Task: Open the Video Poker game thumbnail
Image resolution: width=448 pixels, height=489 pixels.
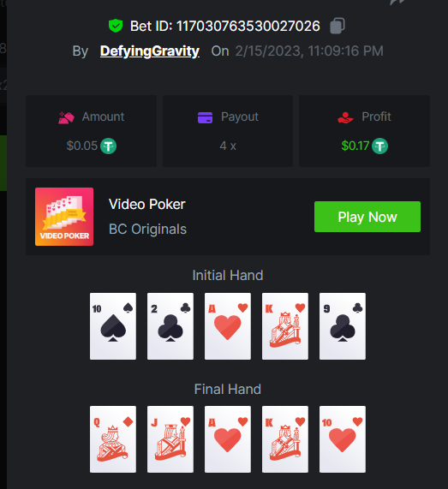Action: coord(64,217)
